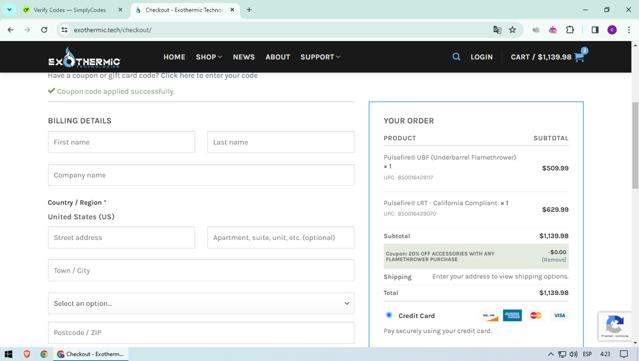Viewport: 639px width, 361px height.
Task: Go back with the browser back arrow
Action: 11,30
